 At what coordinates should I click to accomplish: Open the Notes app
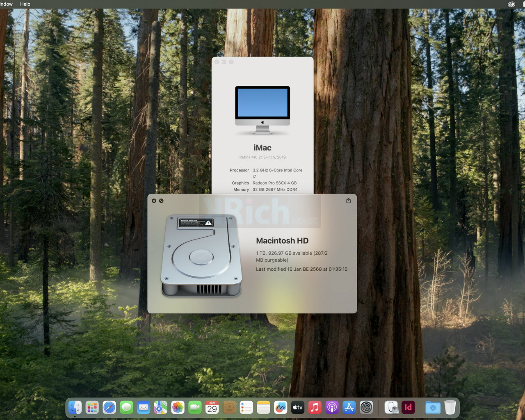[263, 407]
